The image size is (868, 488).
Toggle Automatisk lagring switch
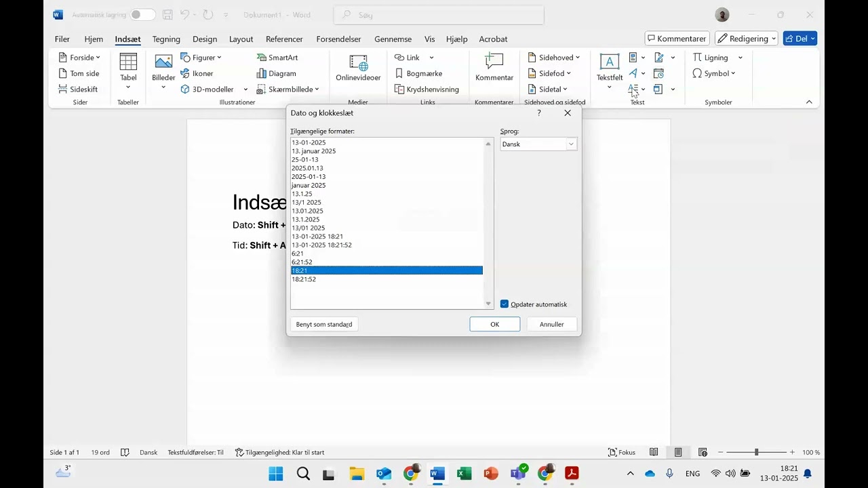142,14
